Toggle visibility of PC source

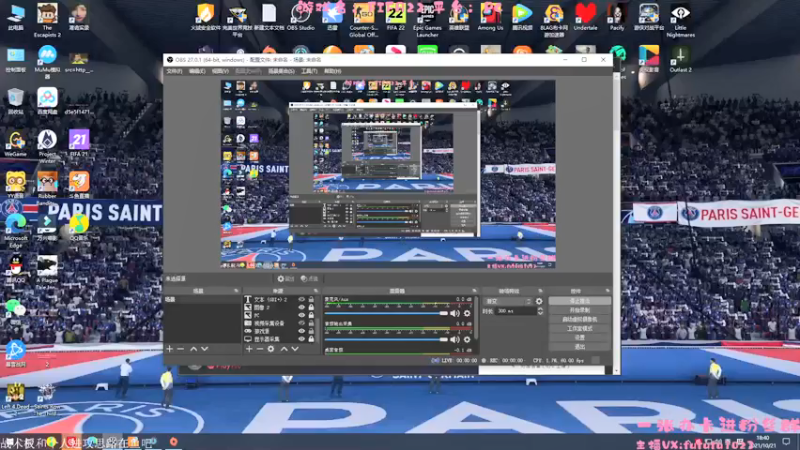302,315
